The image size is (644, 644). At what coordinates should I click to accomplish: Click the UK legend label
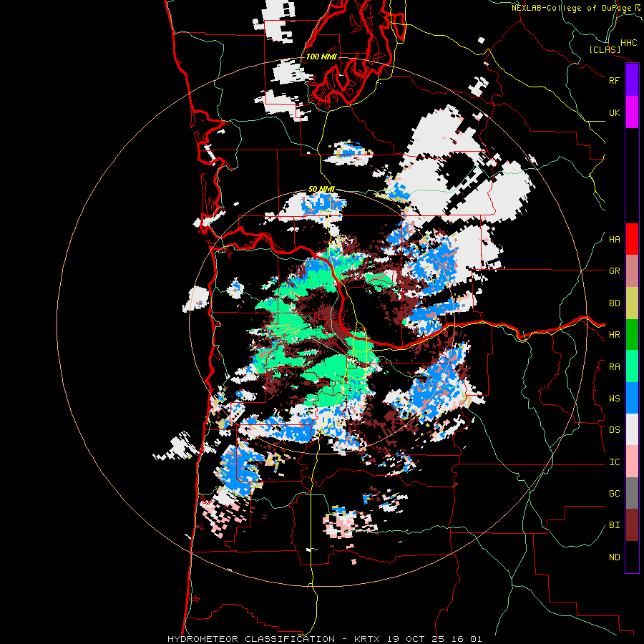(614, 112)
